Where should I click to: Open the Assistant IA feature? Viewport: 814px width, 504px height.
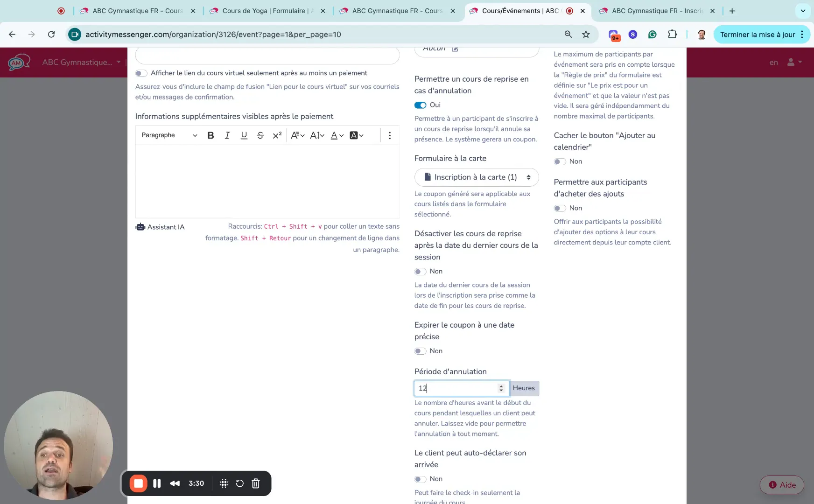160,227
